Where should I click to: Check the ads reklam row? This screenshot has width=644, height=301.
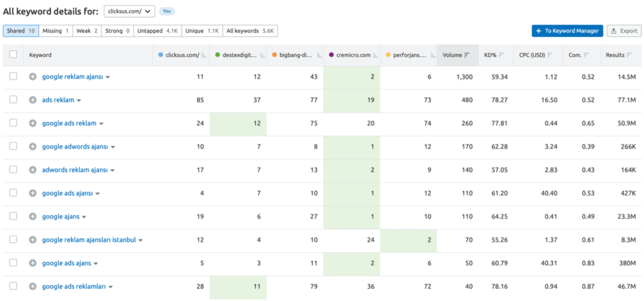(x=13, y=100)
